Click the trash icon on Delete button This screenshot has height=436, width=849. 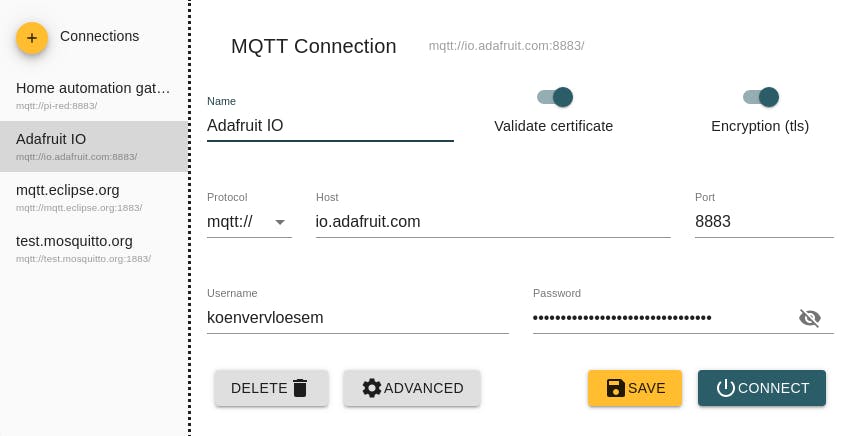(300, 388)
